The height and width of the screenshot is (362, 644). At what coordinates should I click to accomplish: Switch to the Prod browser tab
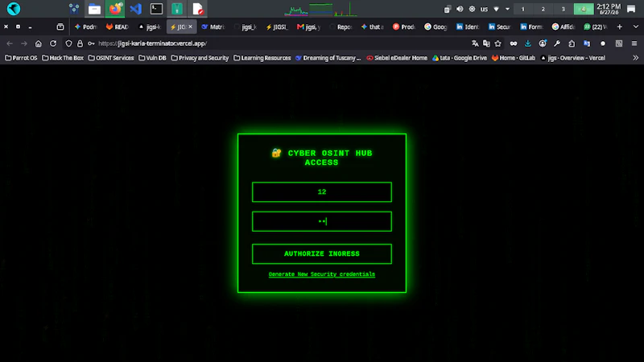[404, 27]
